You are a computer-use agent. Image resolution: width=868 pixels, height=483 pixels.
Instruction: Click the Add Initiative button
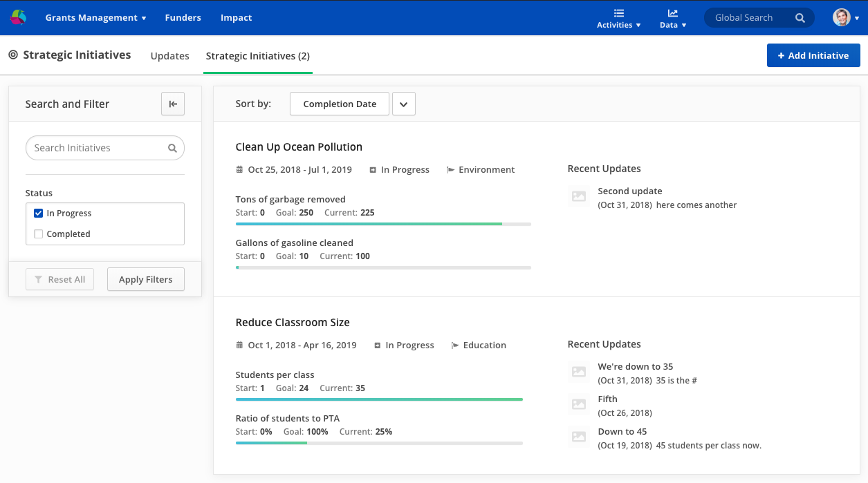pos(813,55)
